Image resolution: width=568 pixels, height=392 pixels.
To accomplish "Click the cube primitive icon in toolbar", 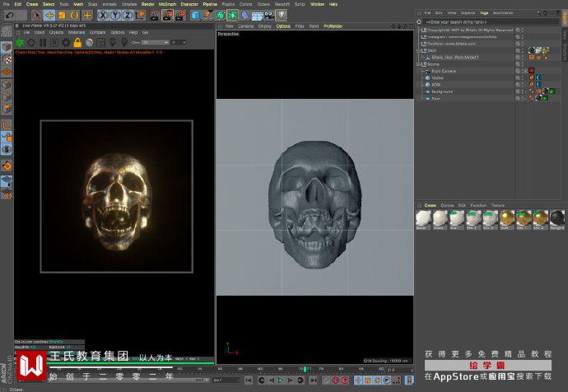I will click(x=196, y=15).
